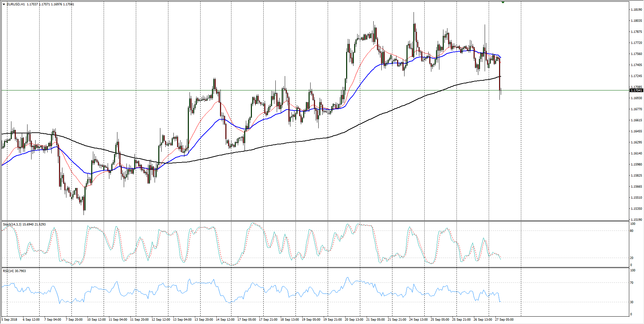The width and height of the screenshot is (644, 324).
Task: Click the 1.17405 price axis label
Action: pos(636,65)
